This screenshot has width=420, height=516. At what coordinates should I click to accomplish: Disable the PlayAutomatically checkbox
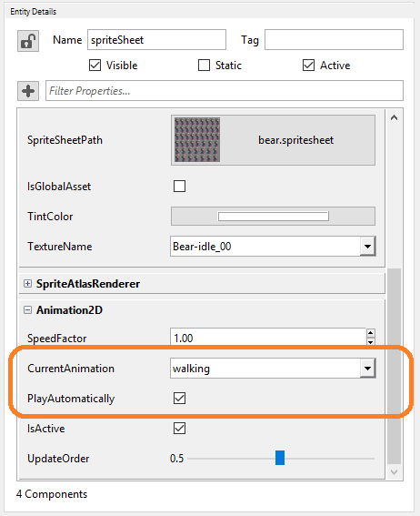tap(179, 399)
